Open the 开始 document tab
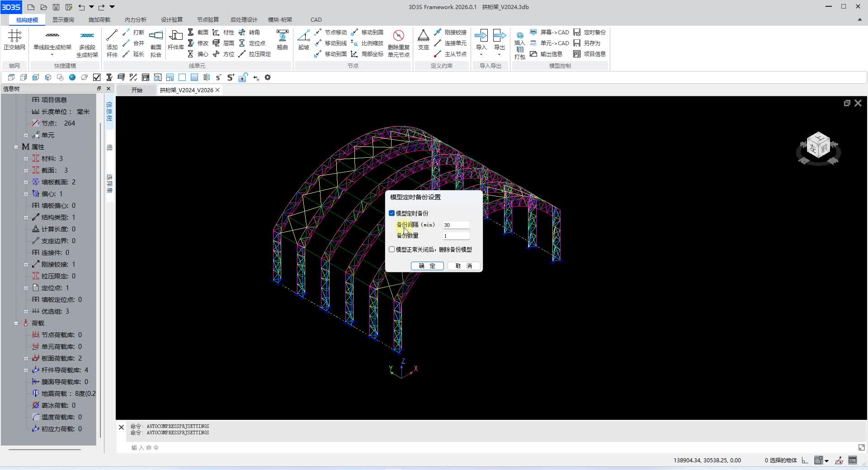 [x=137, y=90]
